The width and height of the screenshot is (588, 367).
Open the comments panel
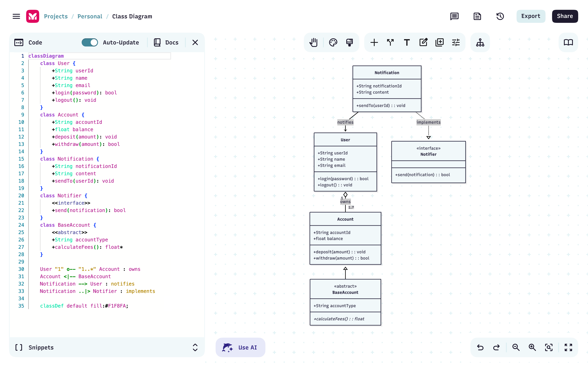click(454, 16)
